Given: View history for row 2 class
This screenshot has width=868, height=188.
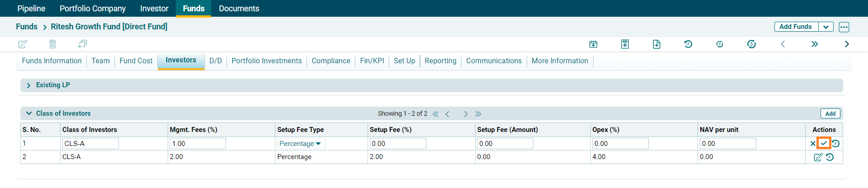Looking at the screenshot, I should coord(830,157).
